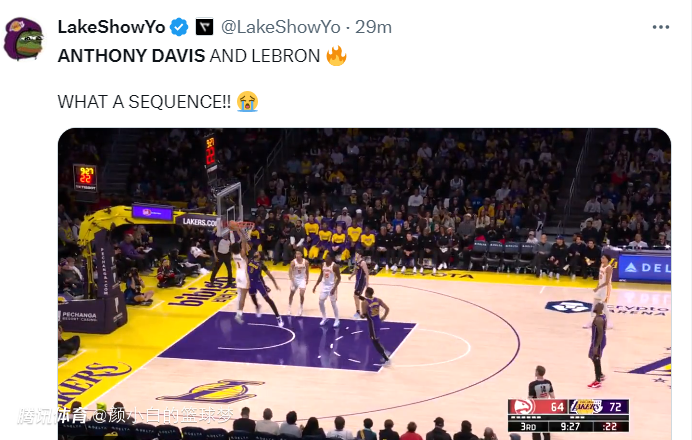Click the Hawks logo on the scoreboard
This screenshot has height=440, width=692.
(x=521, y=407)
